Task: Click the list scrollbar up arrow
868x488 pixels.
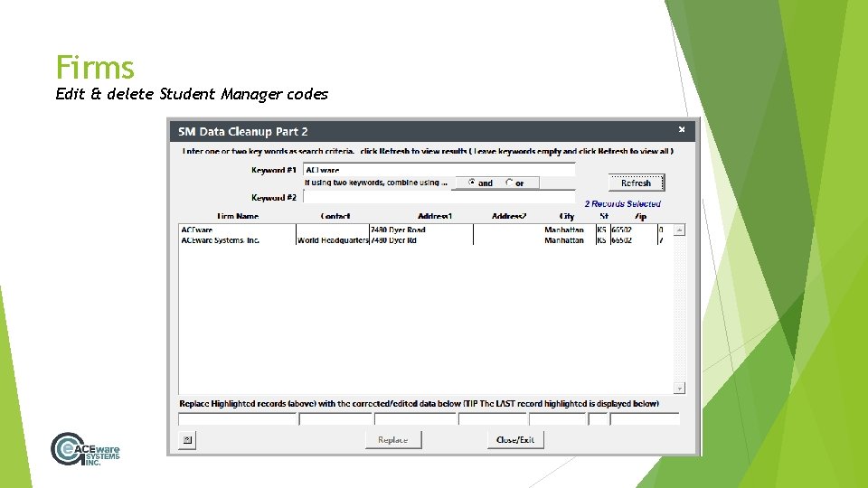Action: click(679, 230)
